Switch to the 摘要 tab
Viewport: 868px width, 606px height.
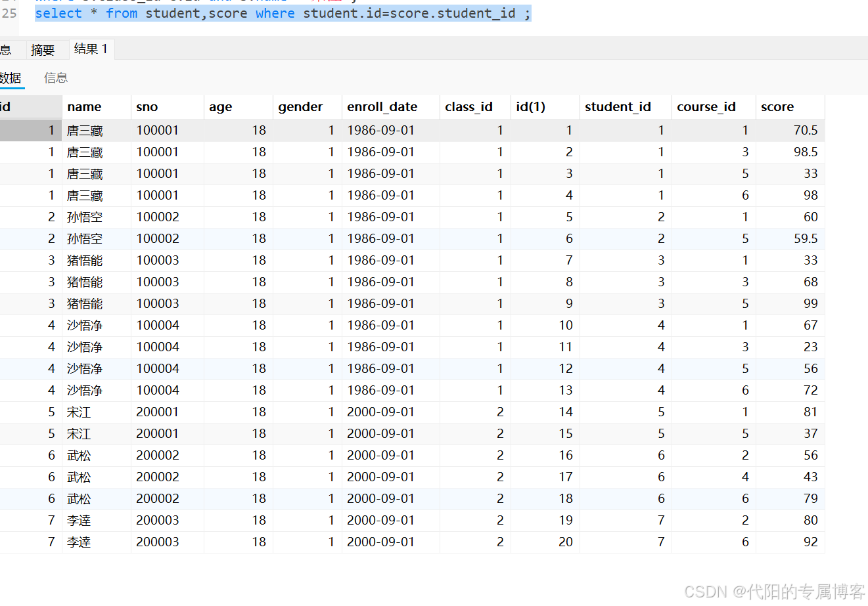pos(43,50)
